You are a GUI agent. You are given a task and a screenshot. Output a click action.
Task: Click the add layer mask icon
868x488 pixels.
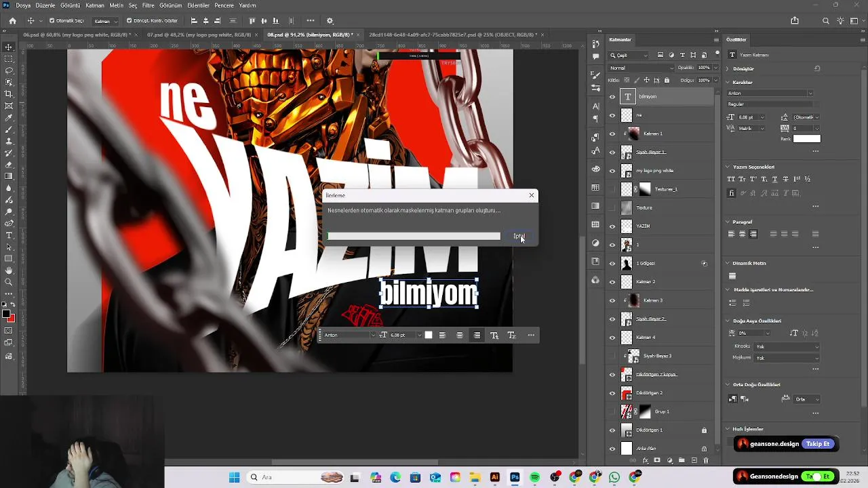point(657,460)
